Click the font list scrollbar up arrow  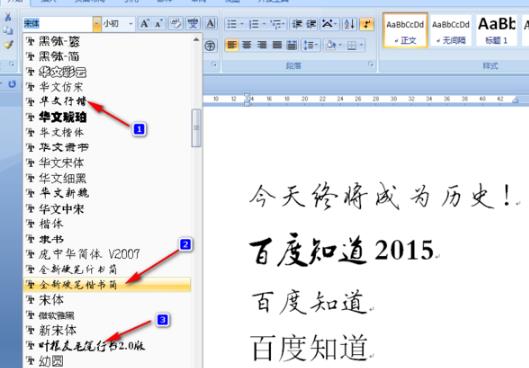(196, 39)
